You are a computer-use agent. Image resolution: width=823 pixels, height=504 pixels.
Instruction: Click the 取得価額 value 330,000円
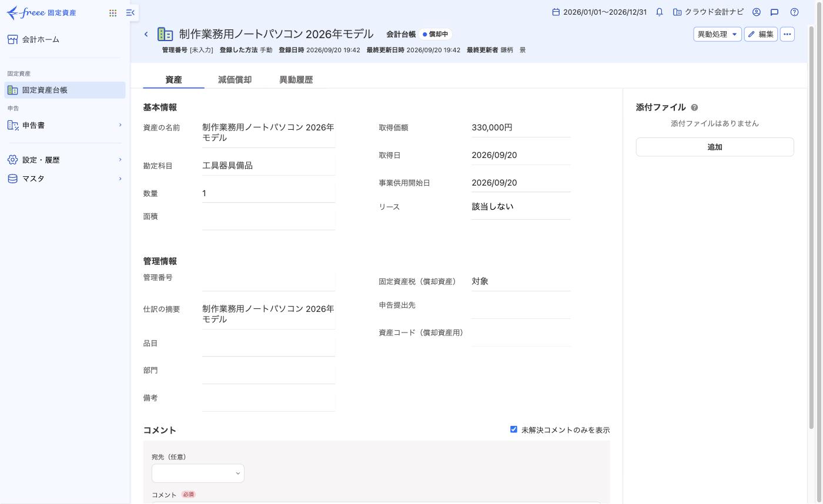pyautogui.click(x=492, y=127)
